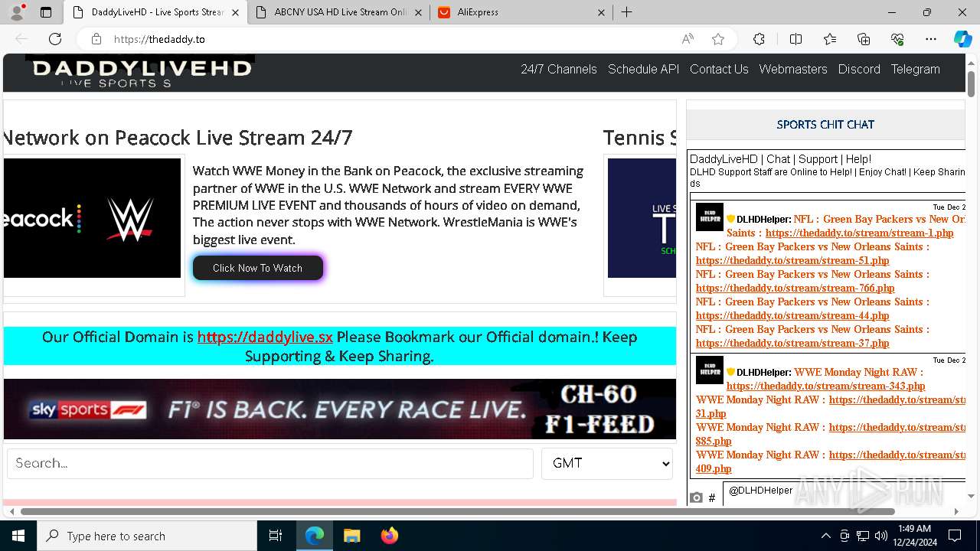Click the SPORTS CHIT CHAT heading
Screen dimensions: 980x551
(x=825, y=124)
